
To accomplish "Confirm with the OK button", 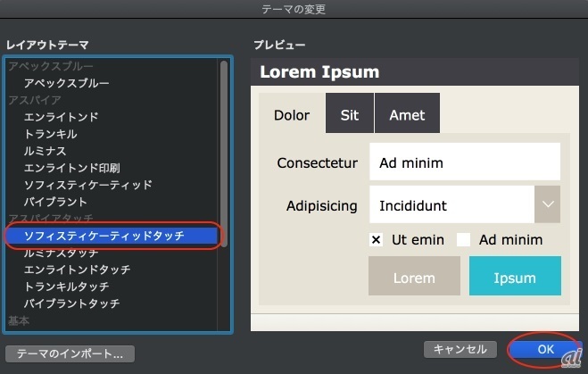I will (545, 349).
